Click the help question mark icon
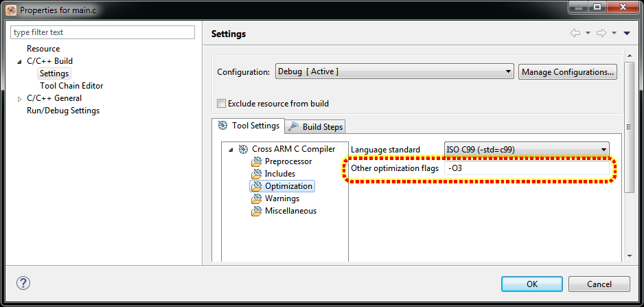644x307 pixels. [x=23, y=284]
